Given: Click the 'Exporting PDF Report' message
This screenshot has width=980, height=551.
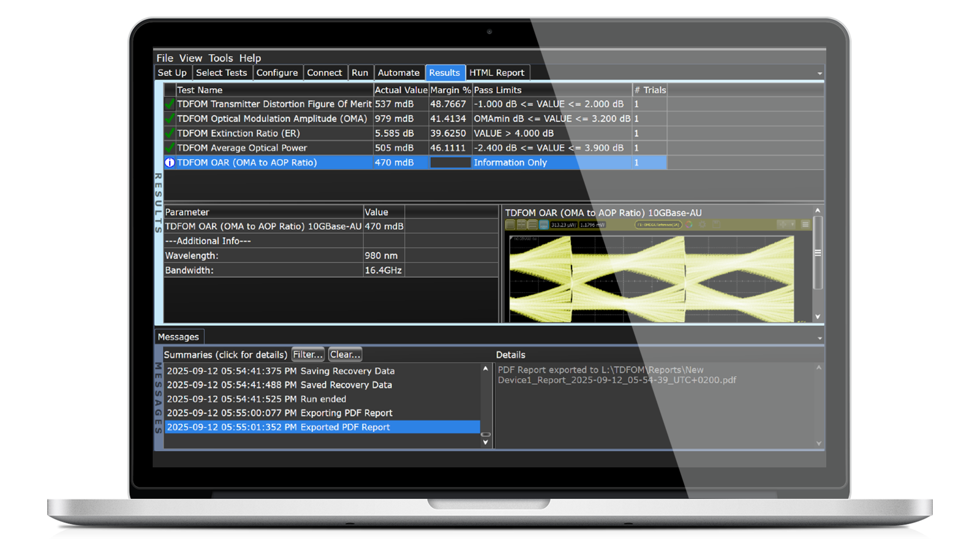Looking at the screenshot, I should [x=322, y=413].
